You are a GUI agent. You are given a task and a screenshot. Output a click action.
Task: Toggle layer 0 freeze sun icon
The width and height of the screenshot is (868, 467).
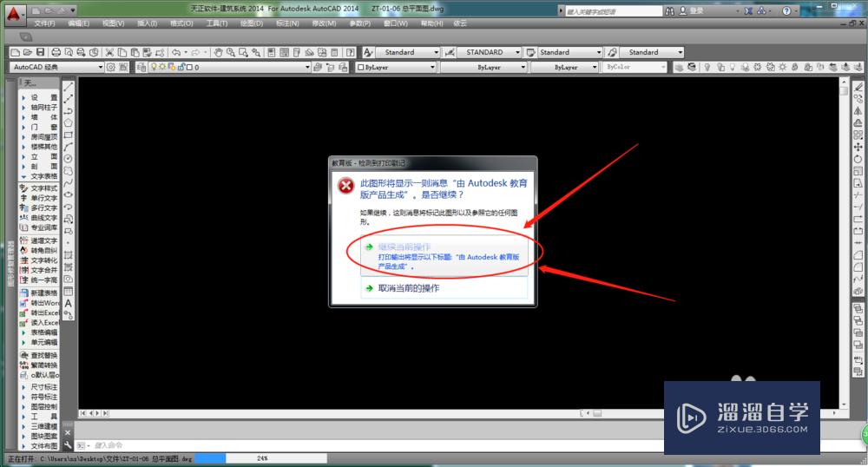click(163, 67)
